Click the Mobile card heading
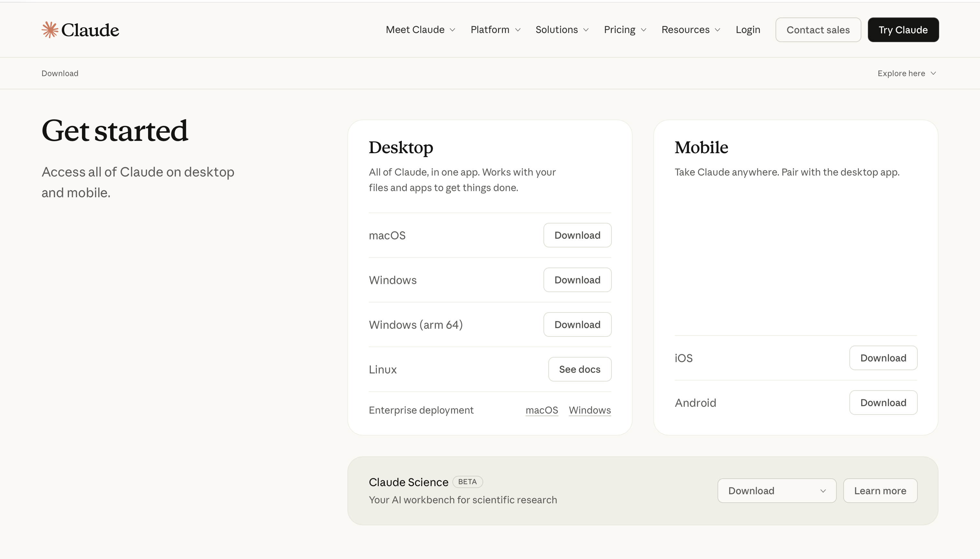 tap(701, 147)
